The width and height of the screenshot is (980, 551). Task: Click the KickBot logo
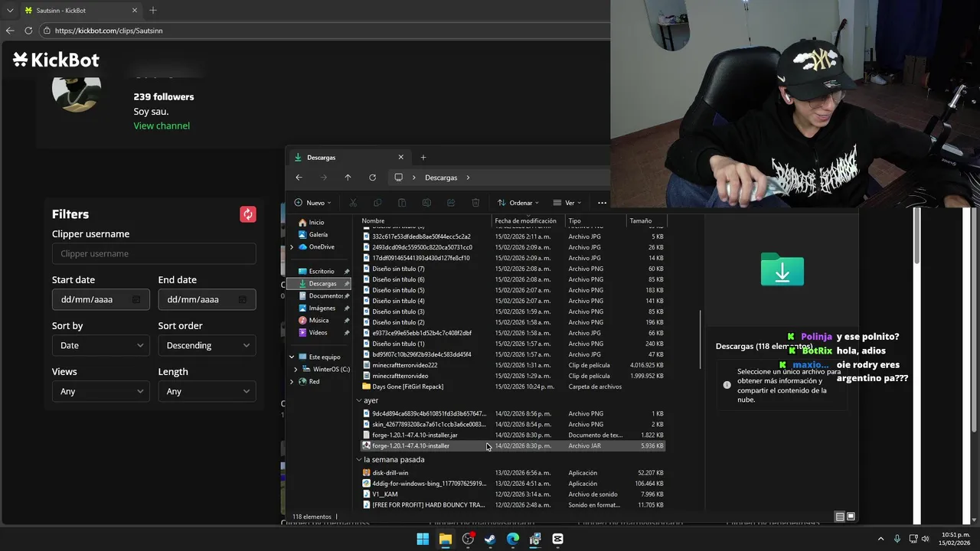(56, 60)
